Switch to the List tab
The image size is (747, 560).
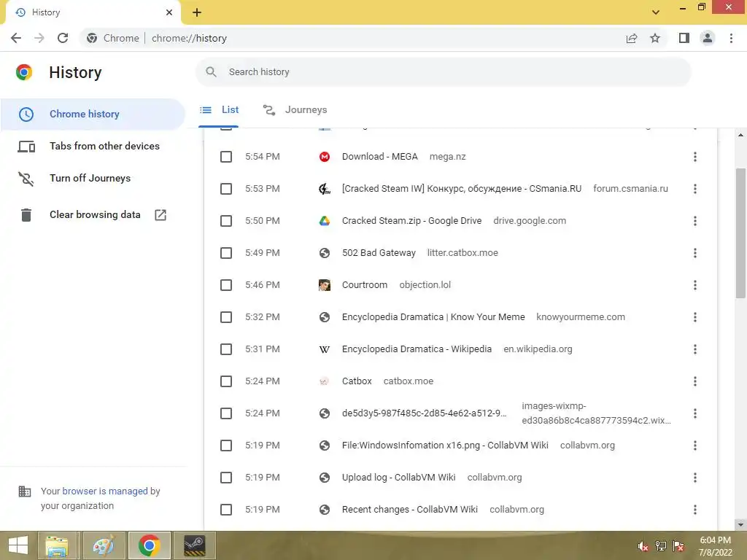tap(219, 110)
